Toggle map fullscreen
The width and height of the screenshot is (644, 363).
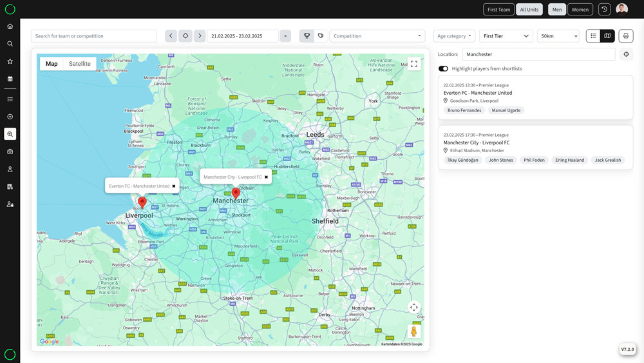(x=414, y=64)
